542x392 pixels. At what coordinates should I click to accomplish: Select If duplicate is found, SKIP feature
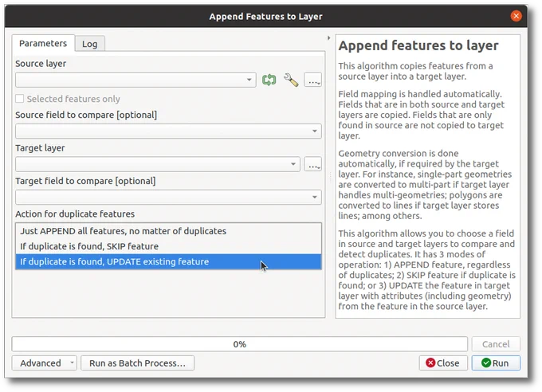[168, 246]
